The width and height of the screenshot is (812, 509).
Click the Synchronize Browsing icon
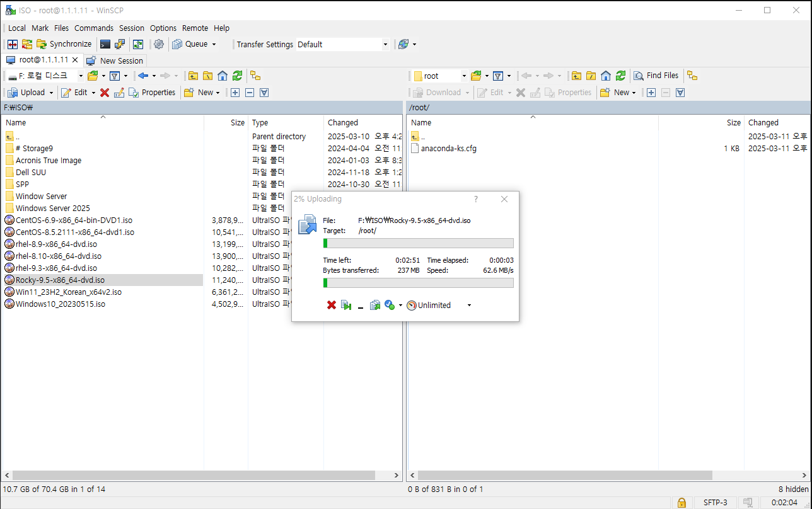coord(138,44)
